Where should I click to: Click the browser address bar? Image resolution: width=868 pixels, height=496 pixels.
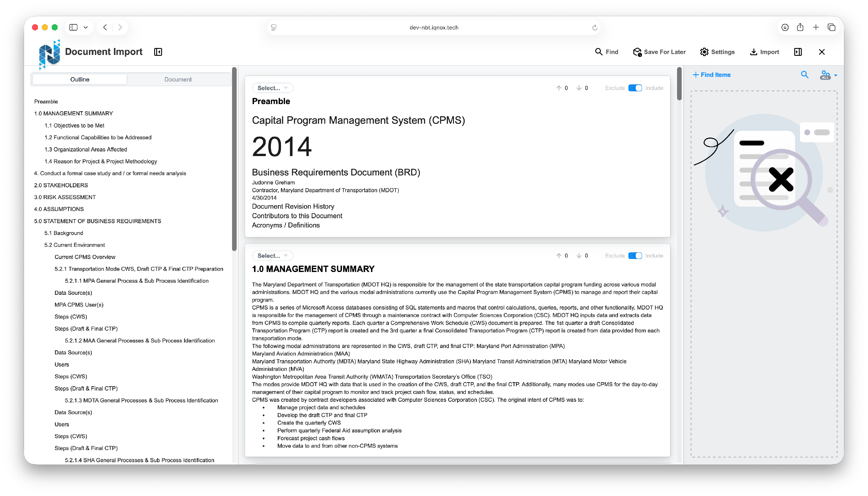tap(434, 27)
